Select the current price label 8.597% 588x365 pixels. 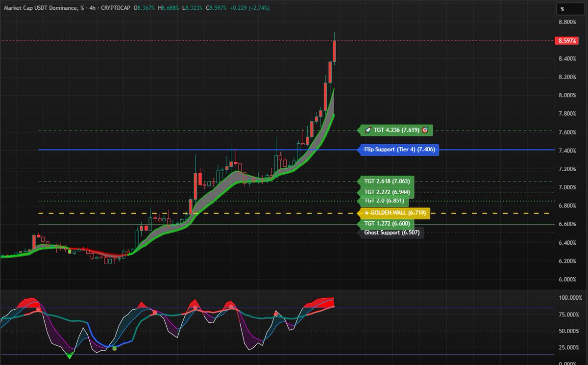point(566,41)
